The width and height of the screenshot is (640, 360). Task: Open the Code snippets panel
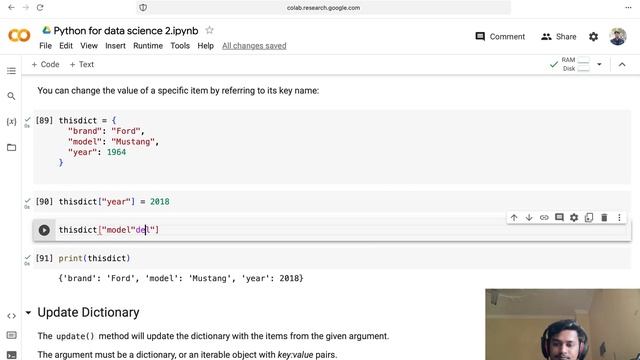(11, 316)
